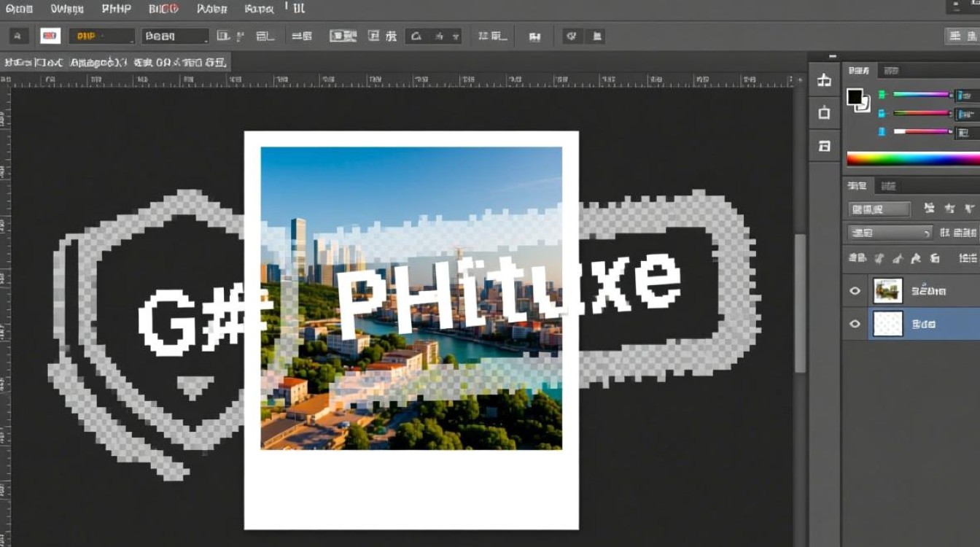Switch to the second tab in color panel
Image resolution: width=980 pixels, height=547 pixels.
click(891, 71)
